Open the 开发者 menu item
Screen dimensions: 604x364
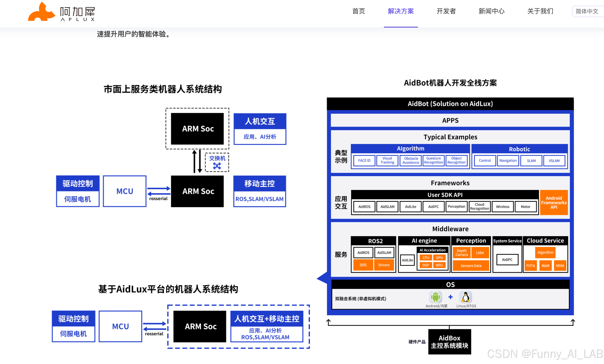(x=446, y=11)
